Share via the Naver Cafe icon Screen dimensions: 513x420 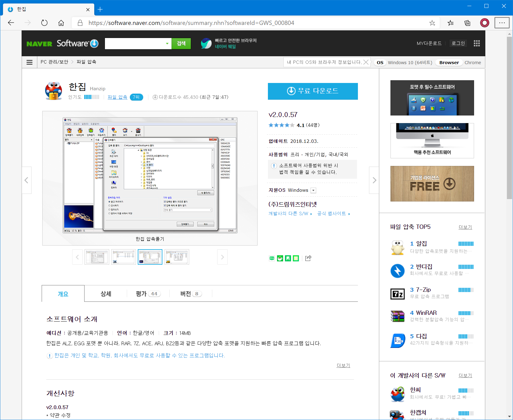click(x=280, y=258)
